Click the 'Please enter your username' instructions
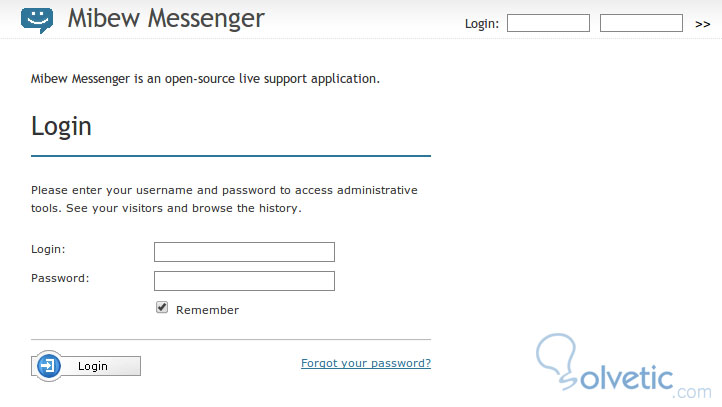Image resolution: width=722 pixels, height=407 pixels. pos(224,199)
